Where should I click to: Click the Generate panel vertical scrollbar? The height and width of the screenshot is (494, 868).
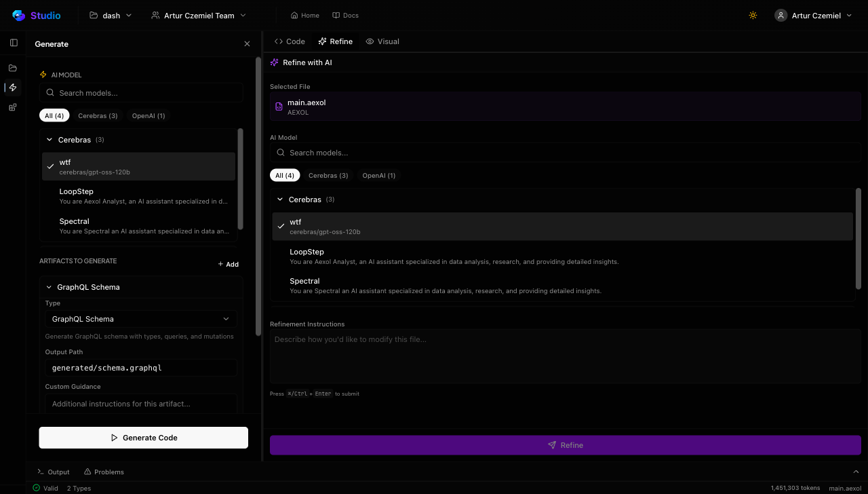258,197
